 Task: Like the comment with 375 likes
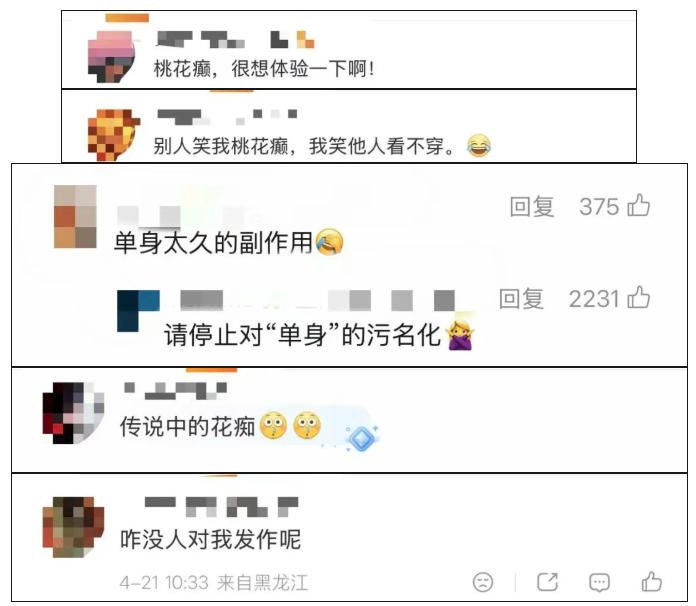pyautogui.click(x=639, y=205)
